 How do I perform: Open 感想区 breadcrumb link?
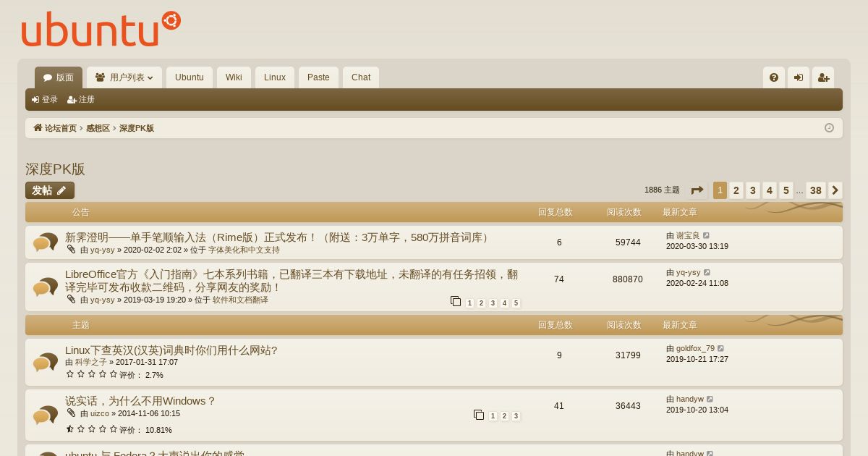click(98, 128)
